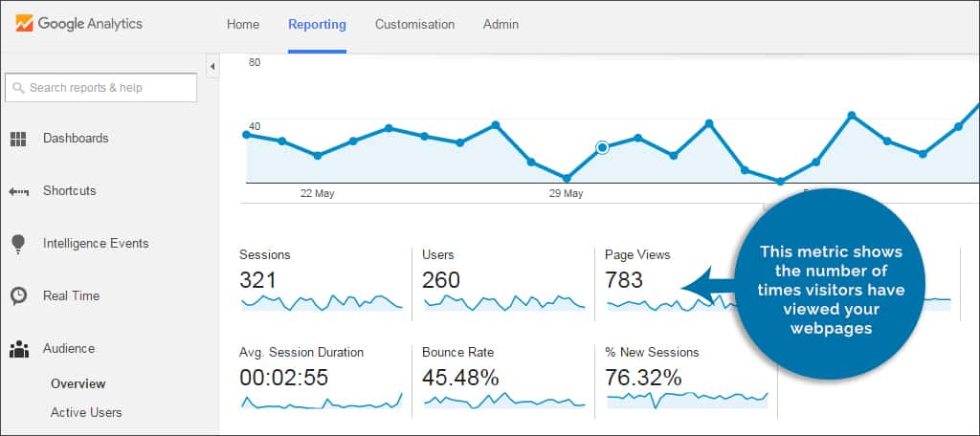Go to the Admin tab
Image resolution: width=980 pixels, height=436 pixels.
501,24
